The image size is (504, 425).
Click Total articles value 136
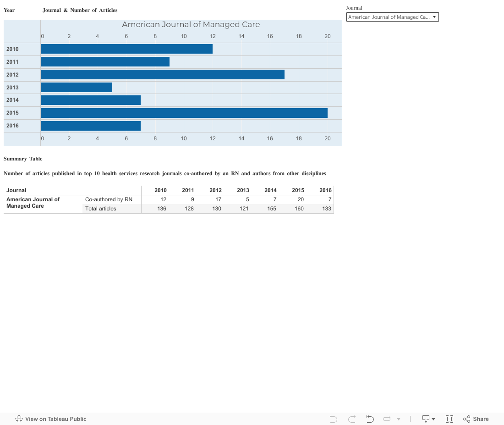(x=162, y=209)
